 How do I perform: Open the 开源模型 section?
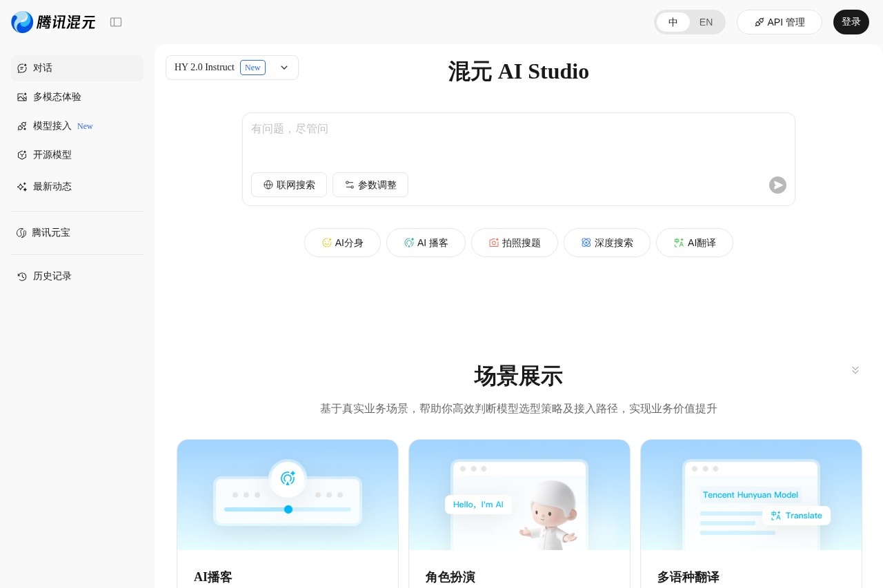[x=52, y=154]
